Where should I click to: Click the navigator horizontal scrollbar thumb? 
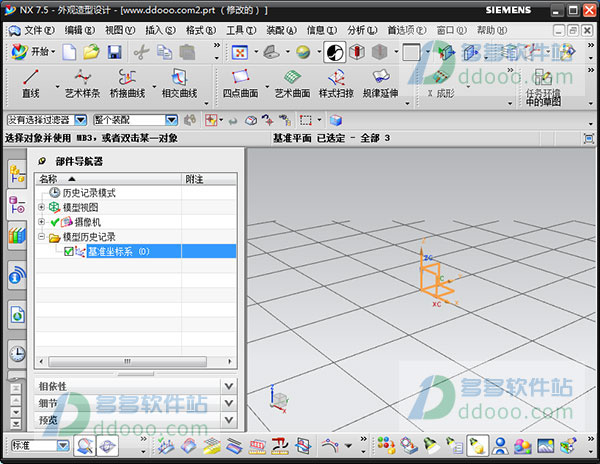tap(127, 361)
